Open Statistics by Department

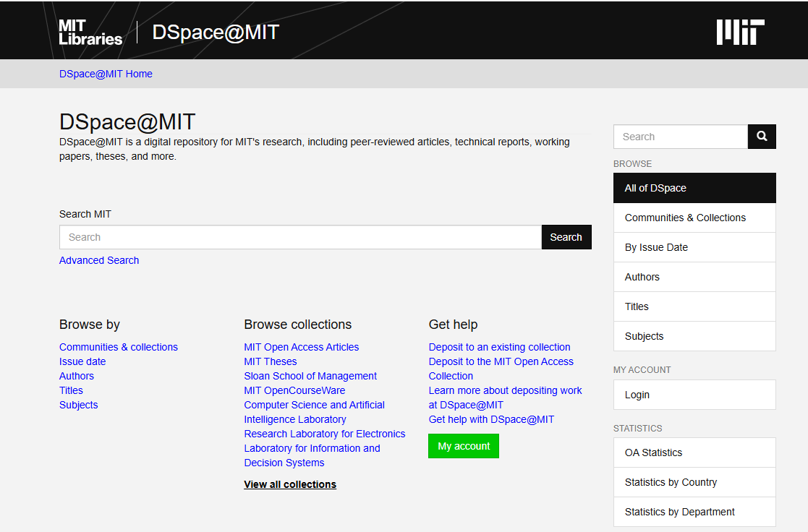click(694, 512)
